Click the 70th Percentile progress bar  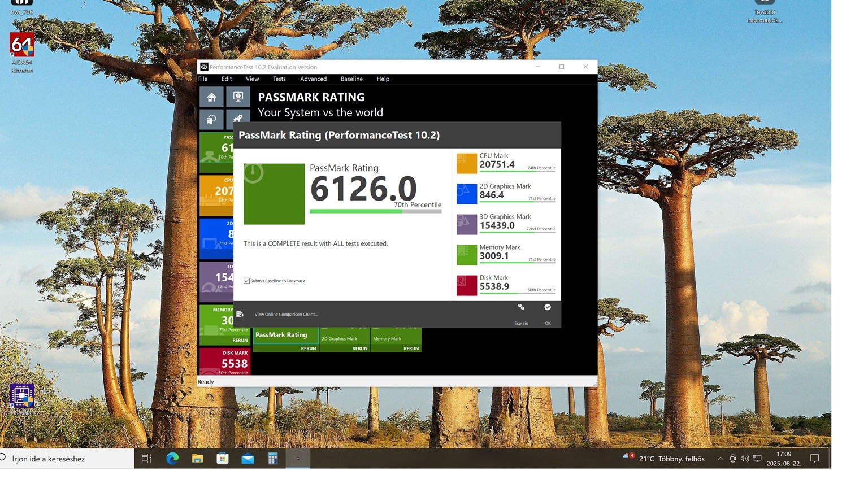[376, 211]
